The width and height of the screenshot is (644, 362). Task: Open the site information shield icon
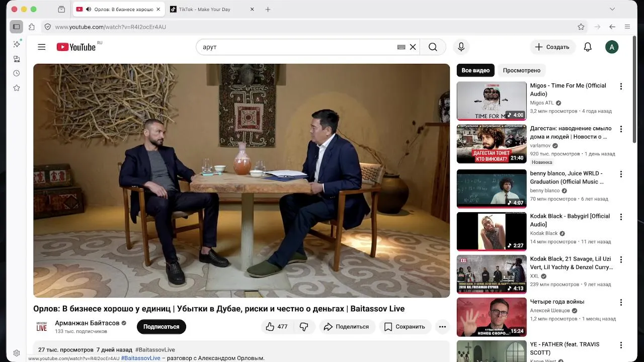click(47, 27)
